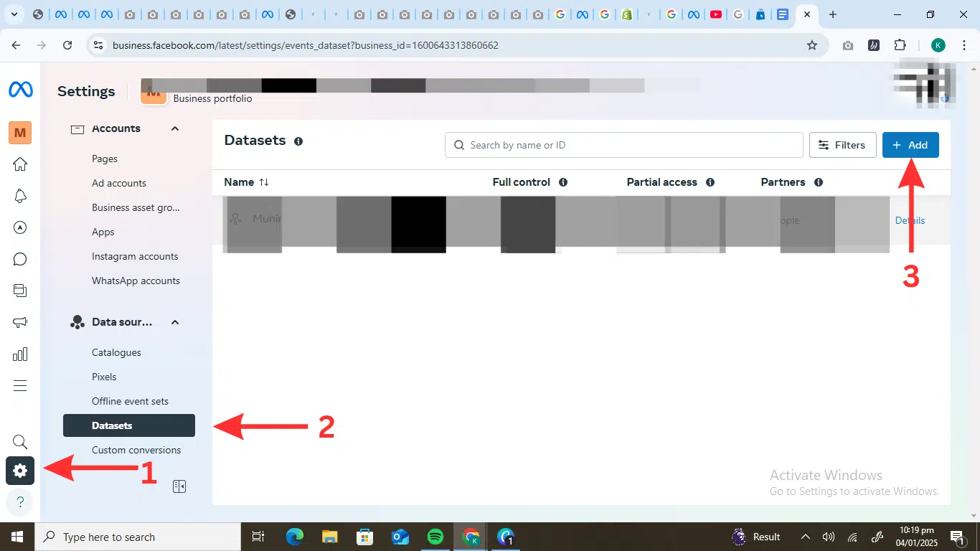Screen dimensions: 980x551
Task: Open the tab search dropdown arrow
Action: 14,14
